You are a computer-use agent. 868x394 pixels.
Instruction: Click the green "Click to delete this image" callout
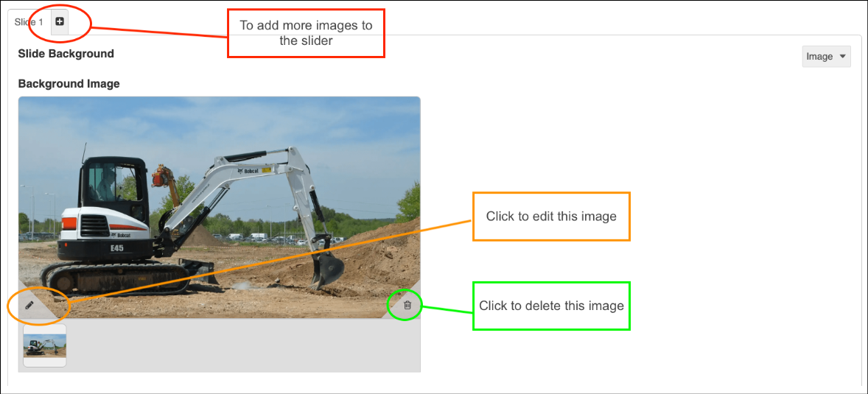tap(551, 306)
